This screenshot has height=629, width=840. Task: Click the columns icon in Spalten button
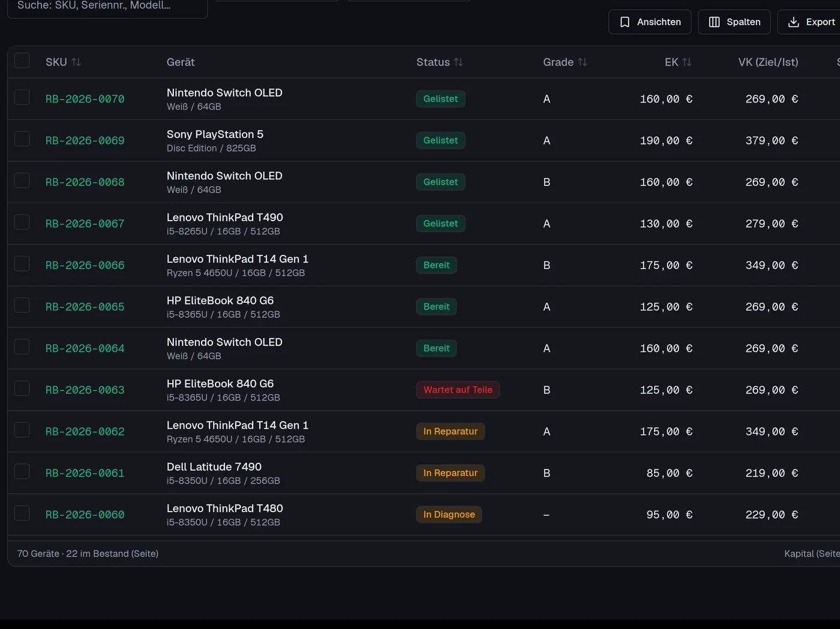pos(714,22)
